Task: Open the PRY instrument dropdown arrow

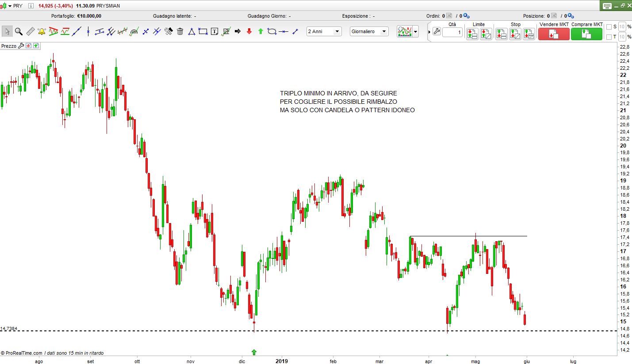Action: [10, 6]
